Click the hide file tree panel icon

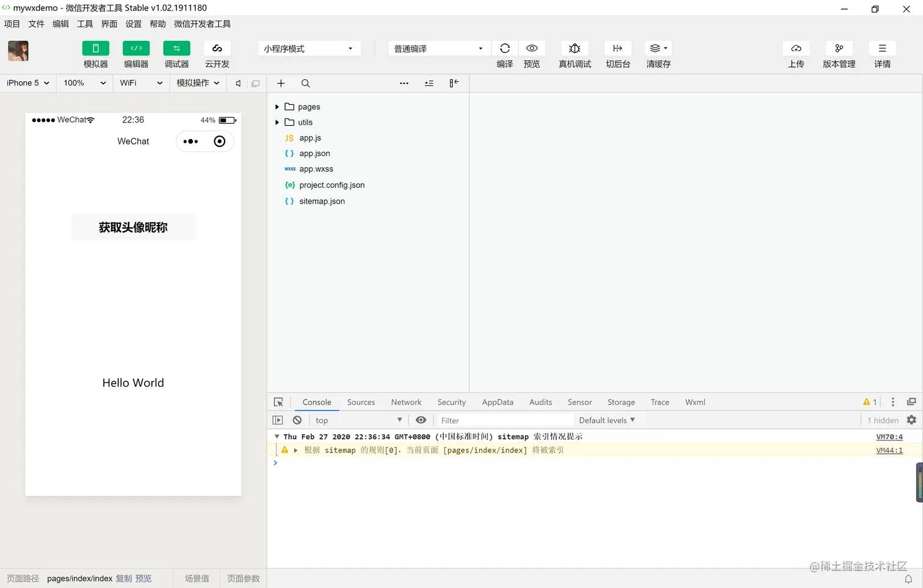(x=454, y=84)
